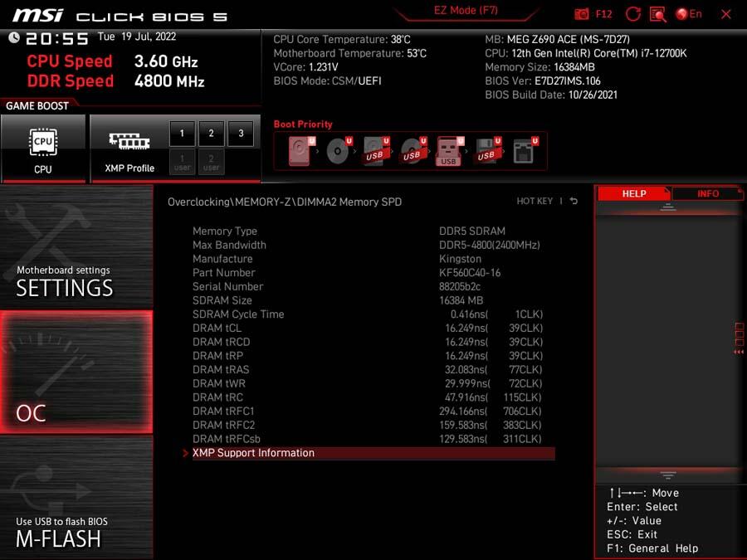Toggle the XMP Profile memory button
The height and width of the screenshot is (560, 747).
tap(129, 149)
